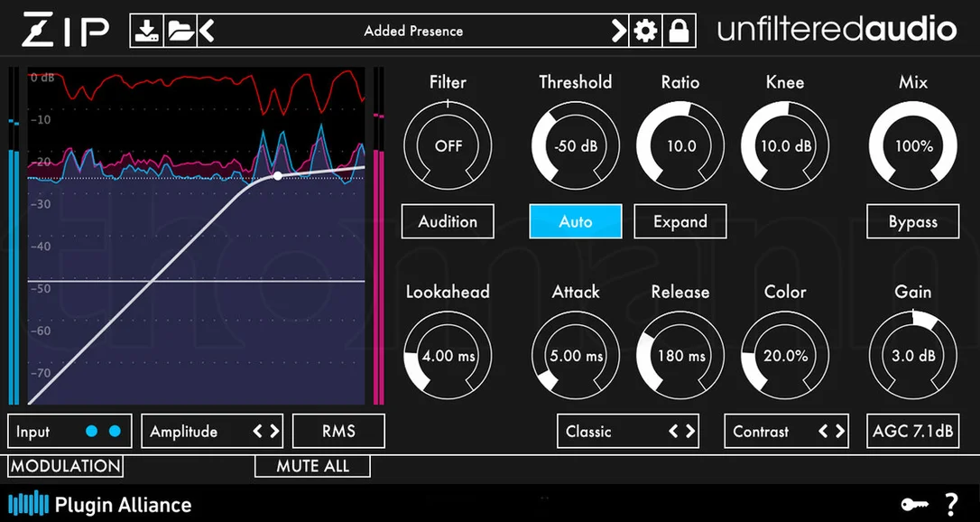The height and width of the screenshot is (522, 980).
Task: Open the preset folder browser icon
Action: (180, 31)
